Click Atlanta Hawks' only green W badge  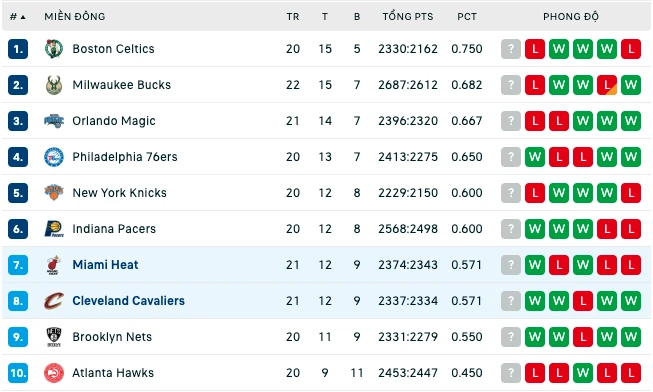click(583, 373)
